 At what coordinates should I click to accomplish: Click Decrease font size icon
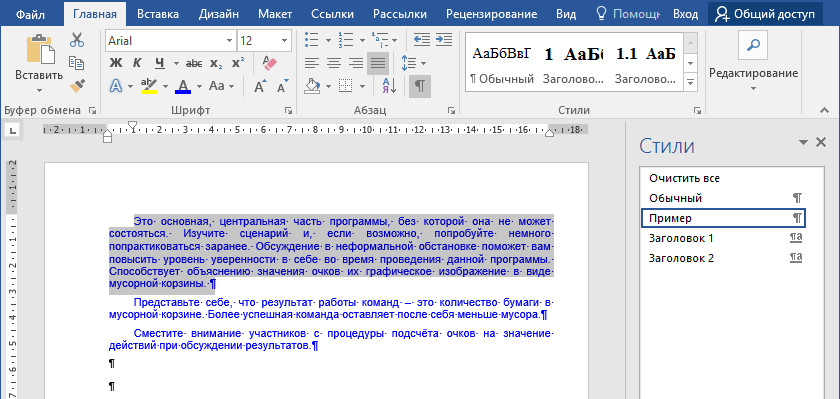[282, 86]
